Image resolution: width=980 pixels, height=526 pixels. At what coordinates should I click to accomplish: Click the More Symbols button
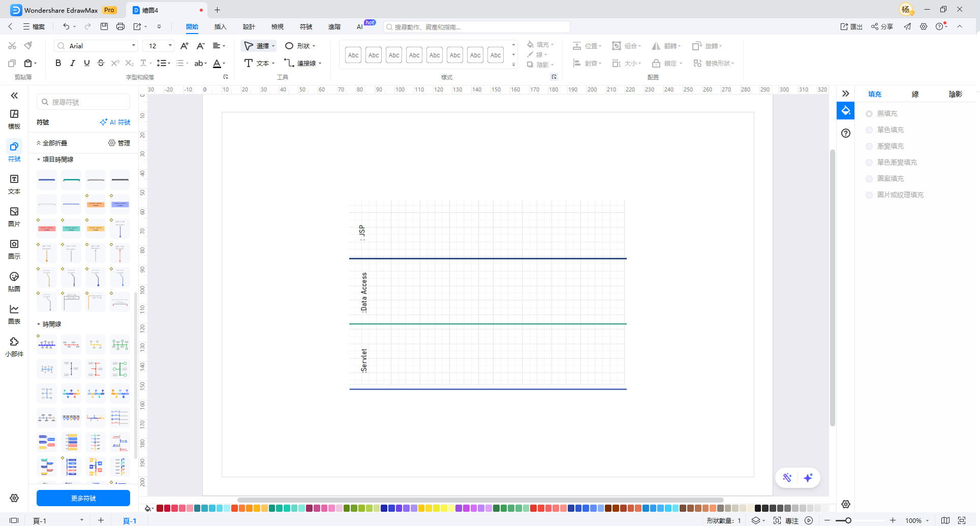click(83, 498)
